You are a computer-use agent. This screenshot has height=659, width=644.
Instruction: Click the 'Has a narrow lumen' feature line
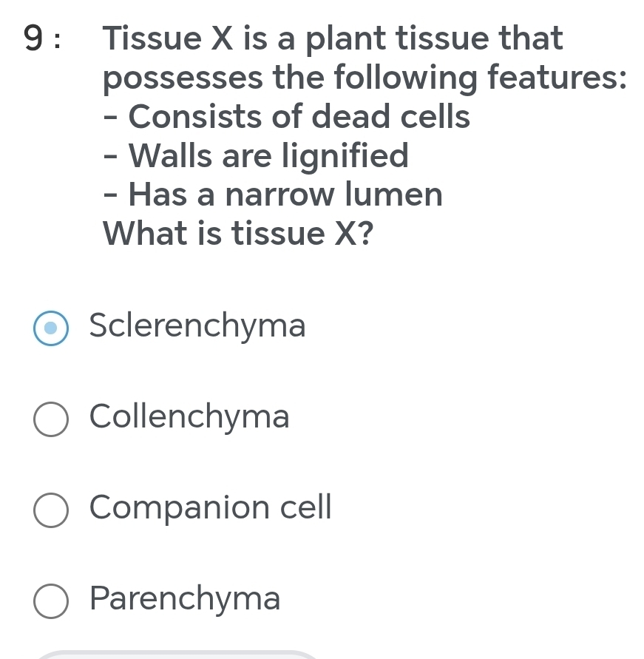274,195
